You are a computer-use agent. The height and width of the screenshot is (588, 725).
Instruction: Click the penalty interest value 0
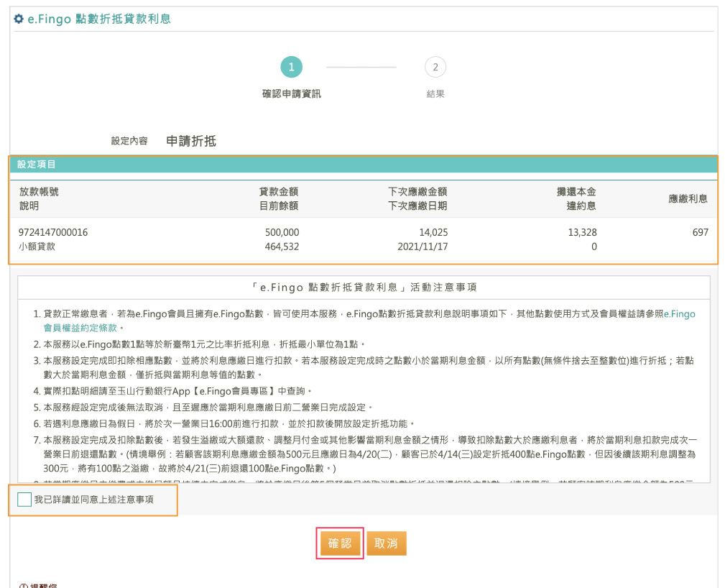(x=594, y=247)
